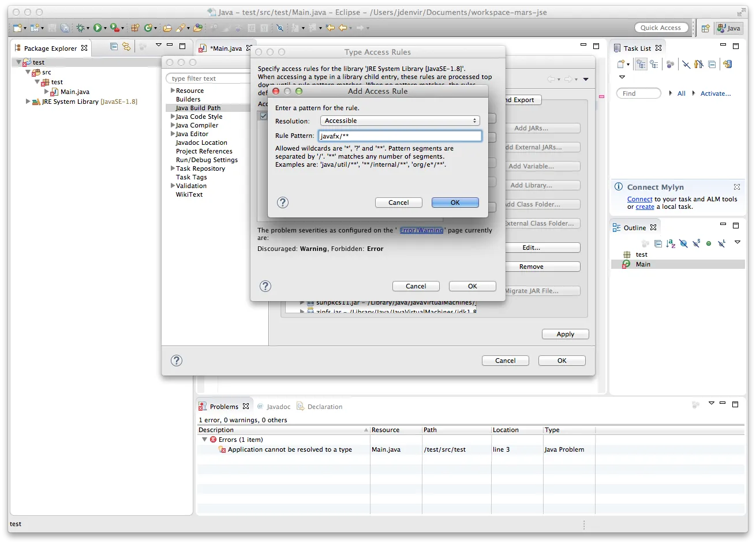Expand Java Code Style properties category
Viewport: 756px width, 544px height.
pos(173,117)
